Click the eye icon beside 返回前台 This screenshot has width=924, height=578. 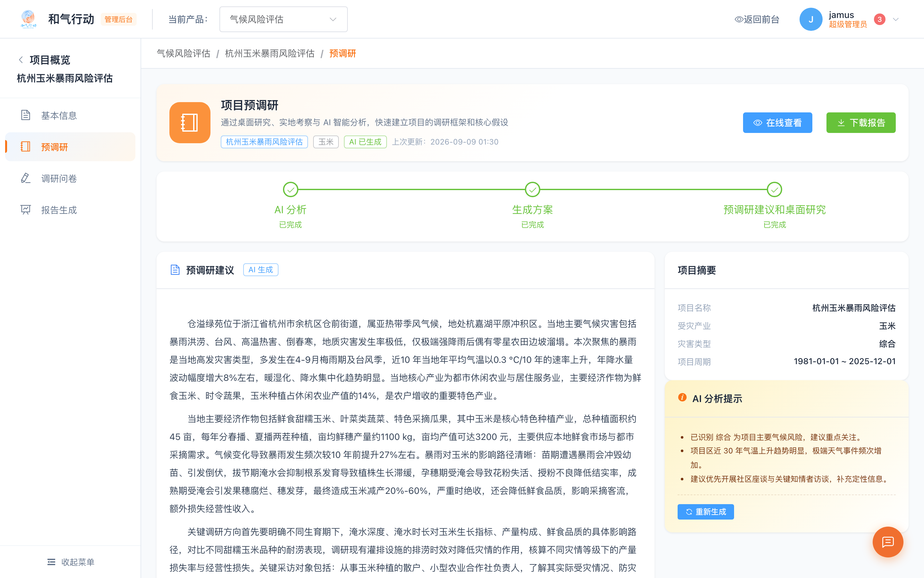[x=739, y=19]
